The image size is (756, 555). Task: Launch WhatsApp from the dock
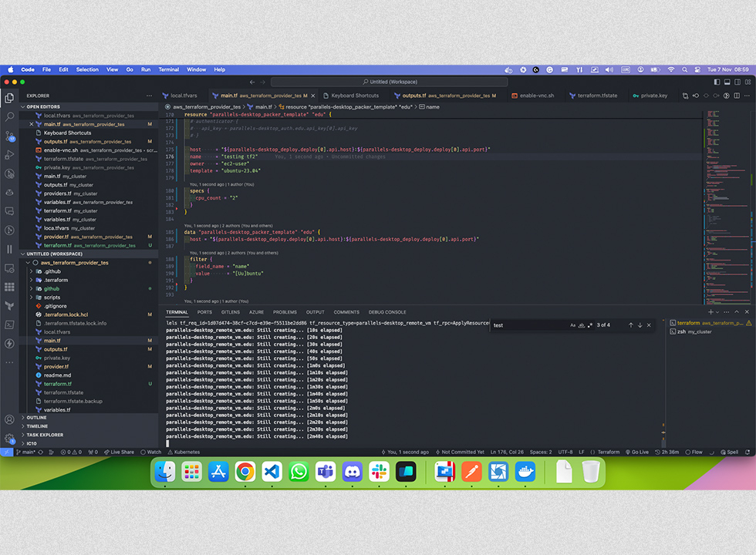point(299,472)
